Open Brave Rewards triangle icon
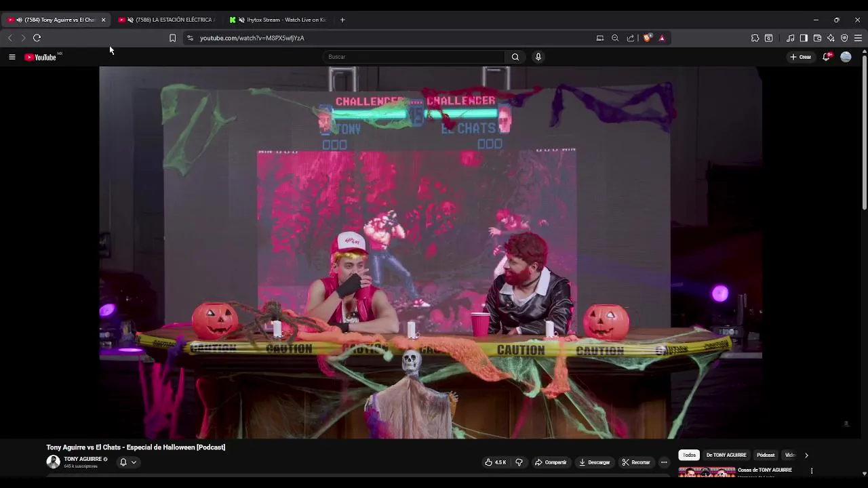The width and height of the screenshot is (868, 488). (x=662, y=38)
